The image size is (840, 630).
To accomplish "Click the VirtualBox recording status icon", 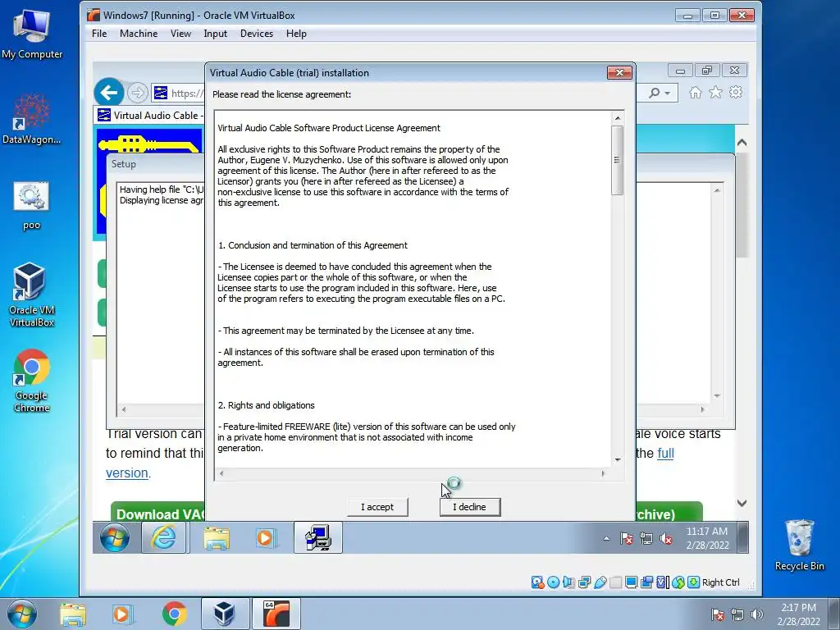I will tap(646, 582).
